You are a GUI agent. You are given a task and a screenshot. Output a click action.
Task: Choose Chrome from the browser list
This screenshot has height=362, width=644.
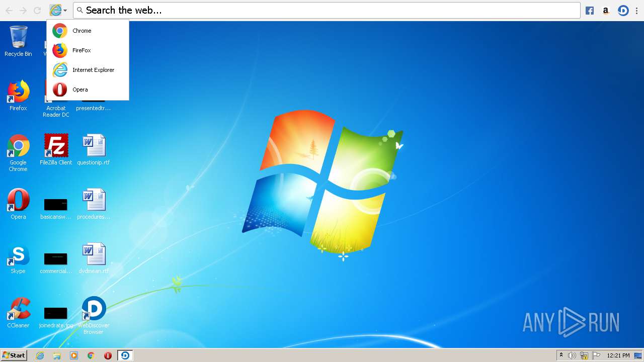(88, 31)
